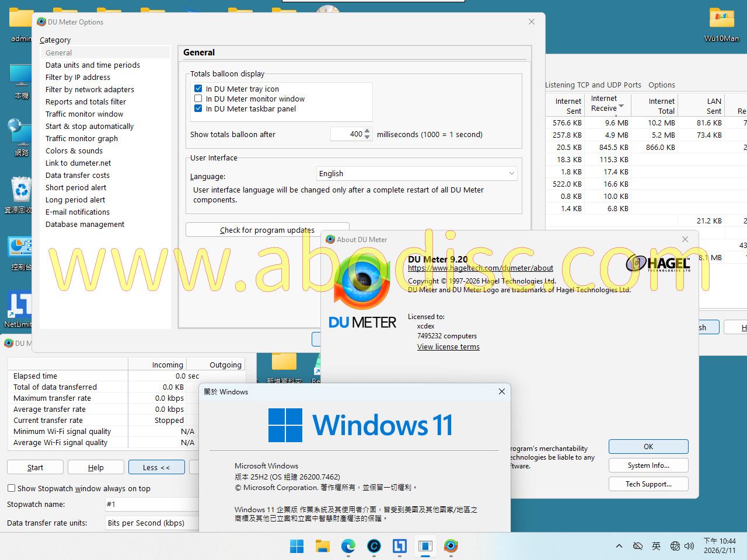Open Microsoft Edge from the taskbar
The height and width of the screenshot is (560, 747).
[x=348, y=547]
